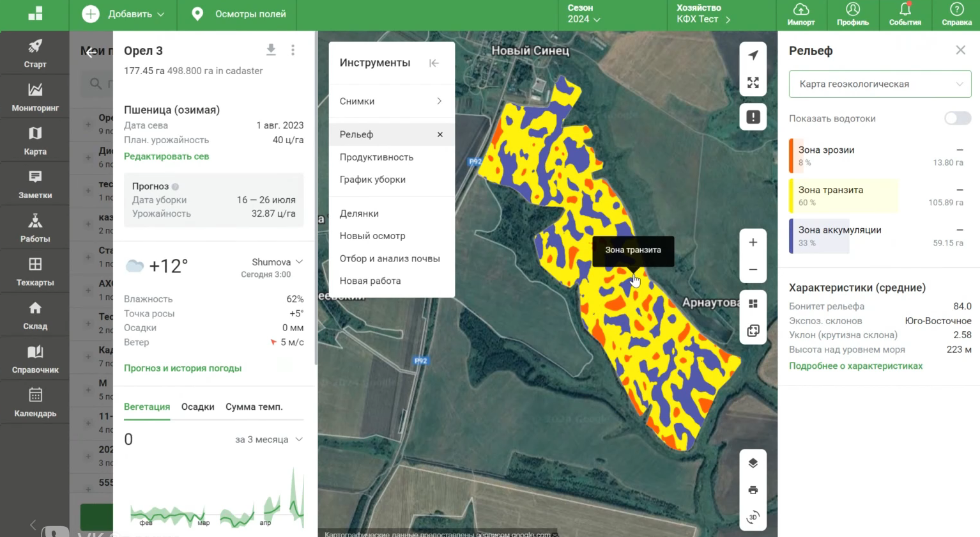Open the Работы sidebar section

(34, 228)
